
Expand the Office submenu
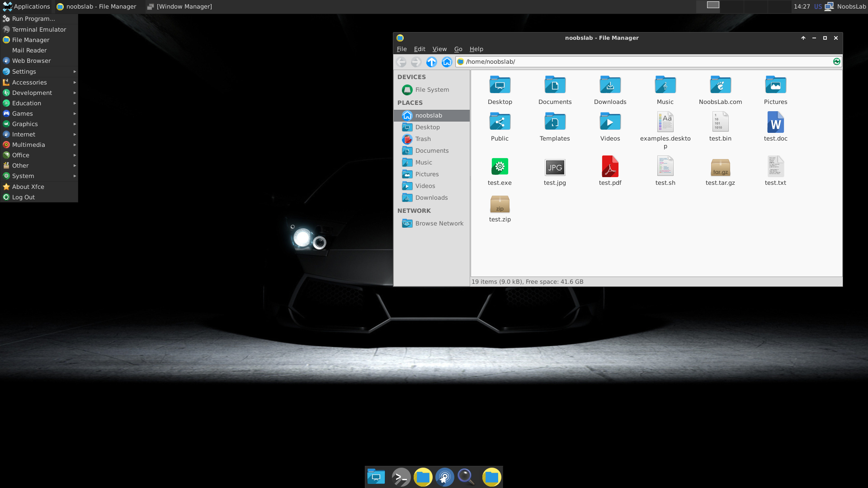point(39,155)
